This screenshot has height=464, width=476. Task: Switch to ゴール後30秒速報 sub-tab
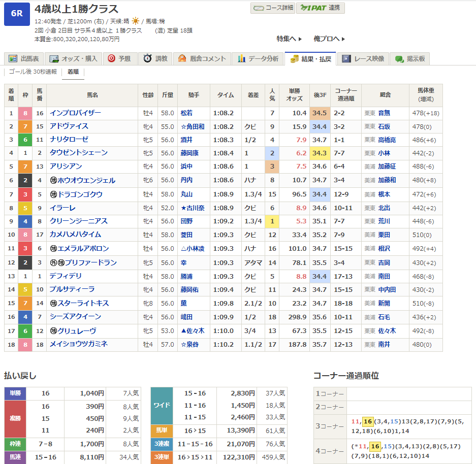(34, 72)
